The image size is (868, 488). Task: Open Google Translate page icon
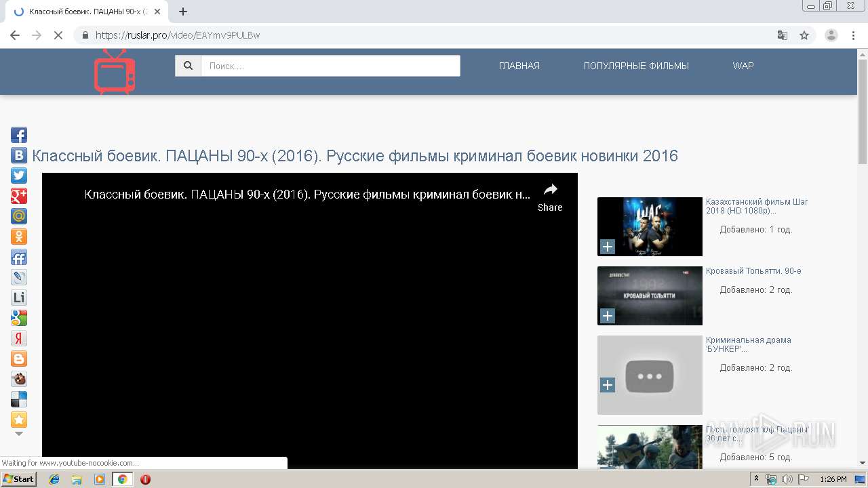click(x=783, y=35)
